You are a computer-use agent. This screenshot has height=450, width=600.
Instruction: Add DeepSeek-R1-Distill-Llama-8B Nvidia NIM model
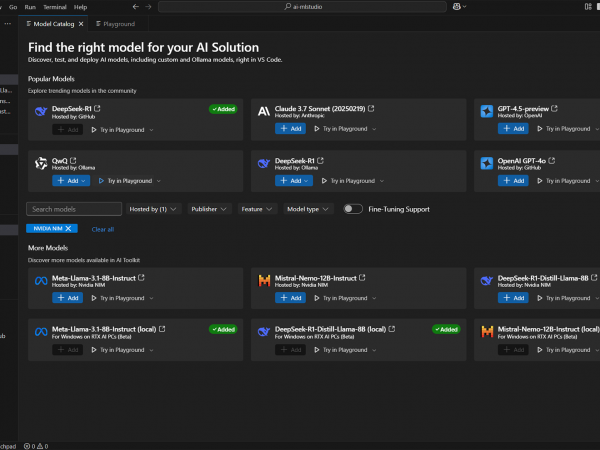[513, 298]
